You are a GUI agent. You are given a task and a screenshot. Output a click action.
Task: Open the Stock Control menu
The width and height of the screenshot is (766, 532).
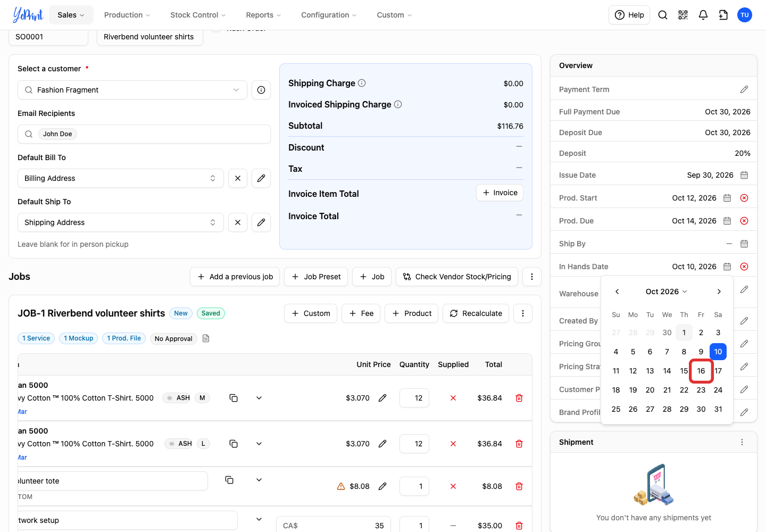tap(198, 15)
